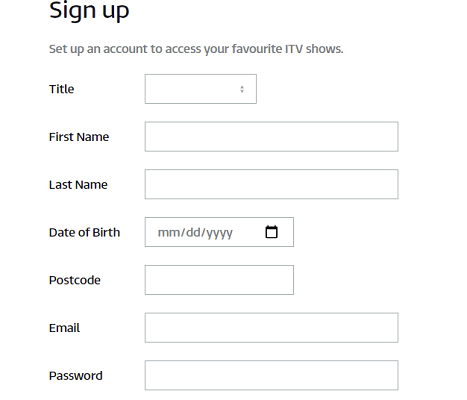
Task: Click the Postcode label
Action: [x=75, y=280]
